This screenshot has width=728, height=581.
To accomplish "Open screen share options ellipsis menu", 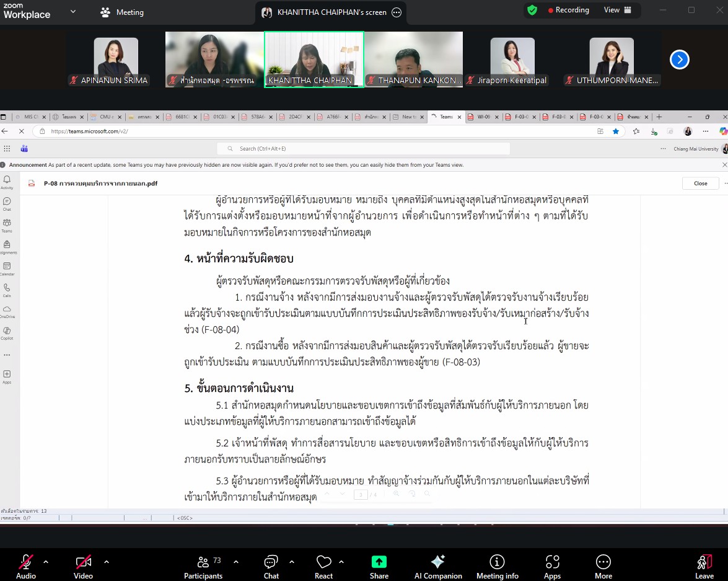I will click(397, 12).
